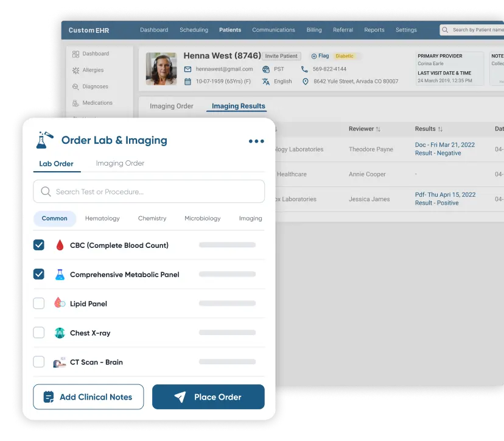
Task: Click the lab flask icon beside Order Lab & Imaging
Action: pos(44,140)
